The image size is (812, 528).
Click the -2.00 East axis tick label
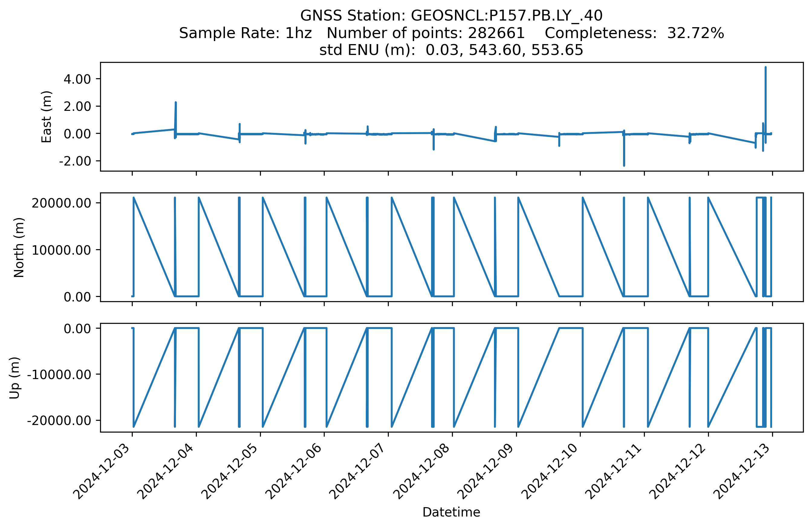click(75, 161)
